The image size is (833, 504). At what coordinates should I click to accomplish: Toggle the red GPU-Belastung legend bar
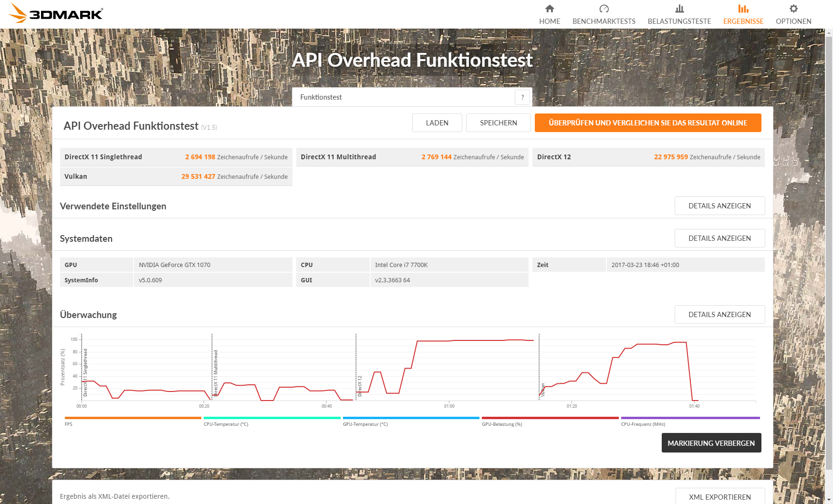550,418
